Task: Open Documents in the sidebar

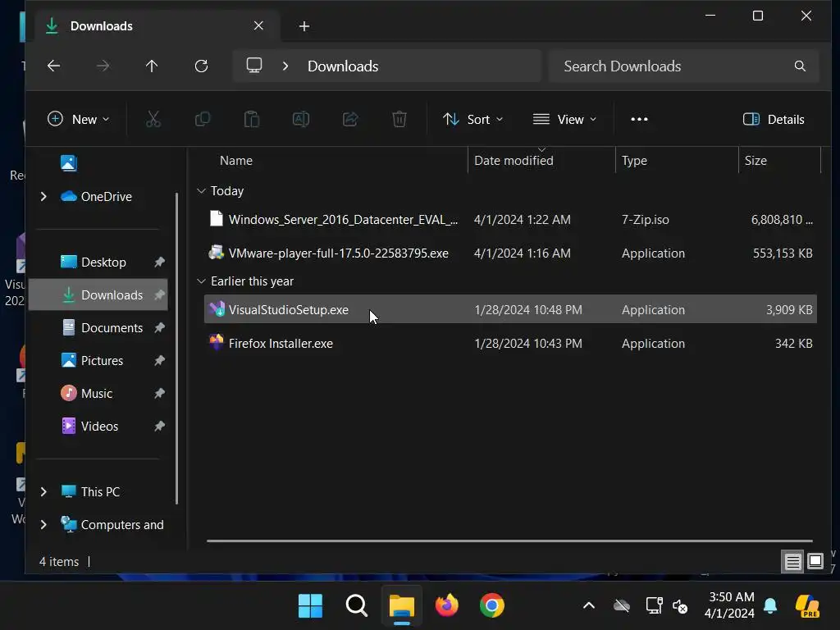Action: (x=112, y=327)
